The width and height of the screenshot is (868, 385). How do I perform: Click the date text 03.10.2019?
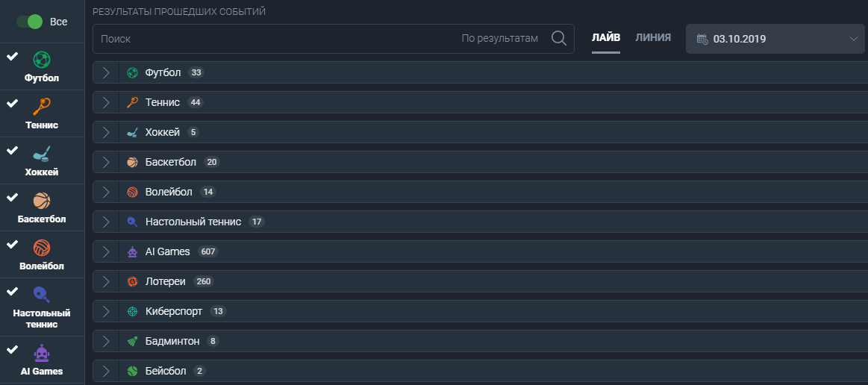pos(740,40)
